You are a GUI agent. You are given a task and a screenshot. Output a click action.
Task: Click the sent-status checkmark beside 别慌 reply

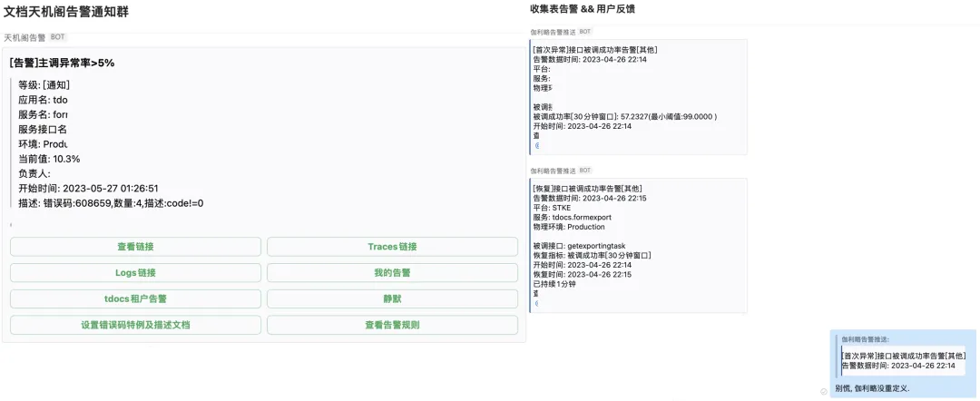tap(824, 392)
